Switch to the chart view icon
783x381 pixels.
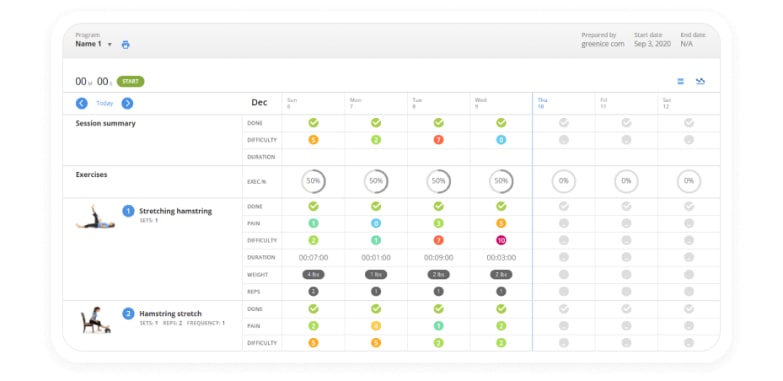click(700, 81)
